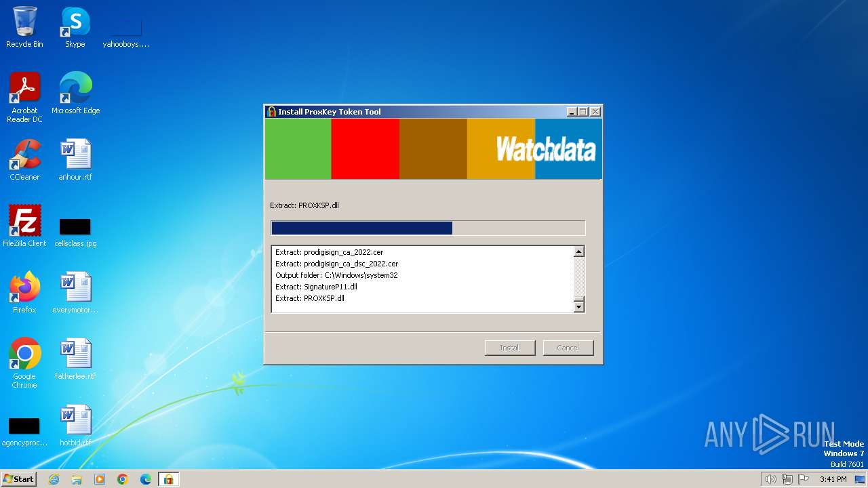Screen dimensions: 868x488
Task: Click the red banner color block
Action: click(366, 149)
